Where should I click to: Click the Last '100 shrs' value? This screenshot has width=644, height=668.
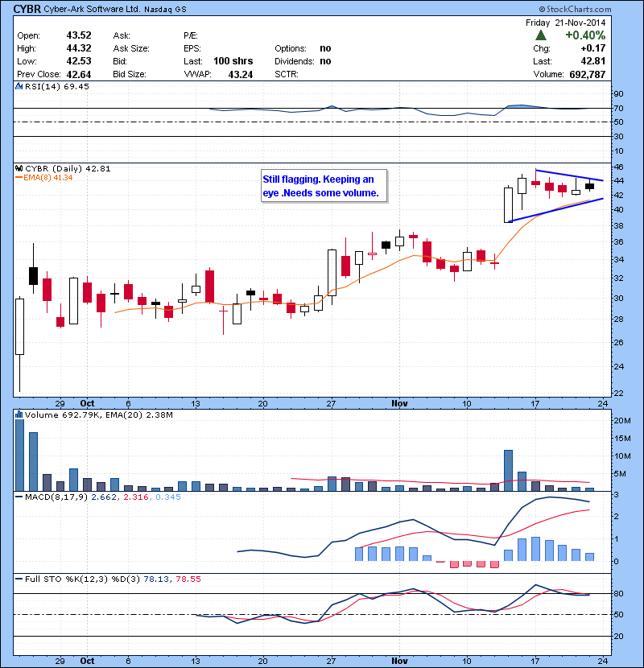(233, 61)
